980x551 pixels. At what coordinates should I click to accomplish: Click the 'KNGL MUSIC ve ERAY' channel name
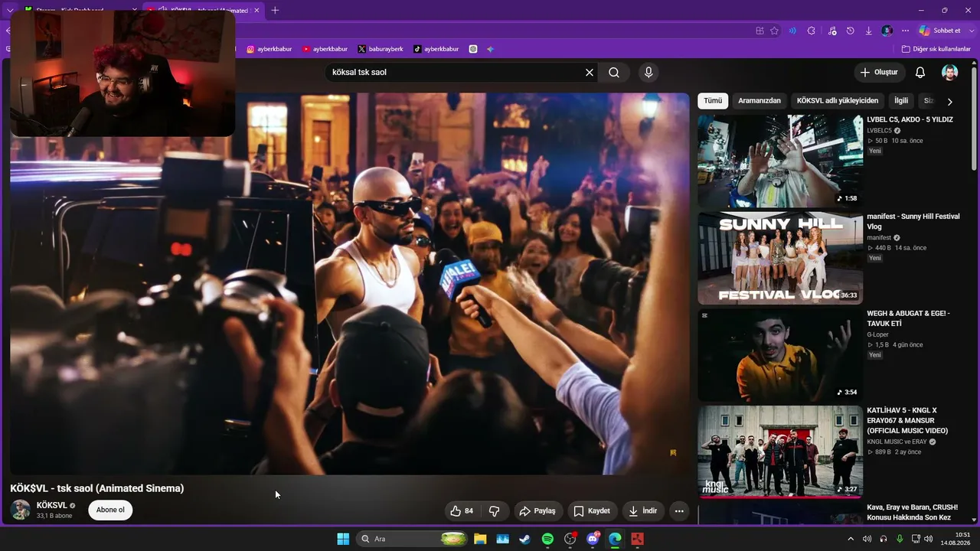pyautogui.click(x=897, y=442)
